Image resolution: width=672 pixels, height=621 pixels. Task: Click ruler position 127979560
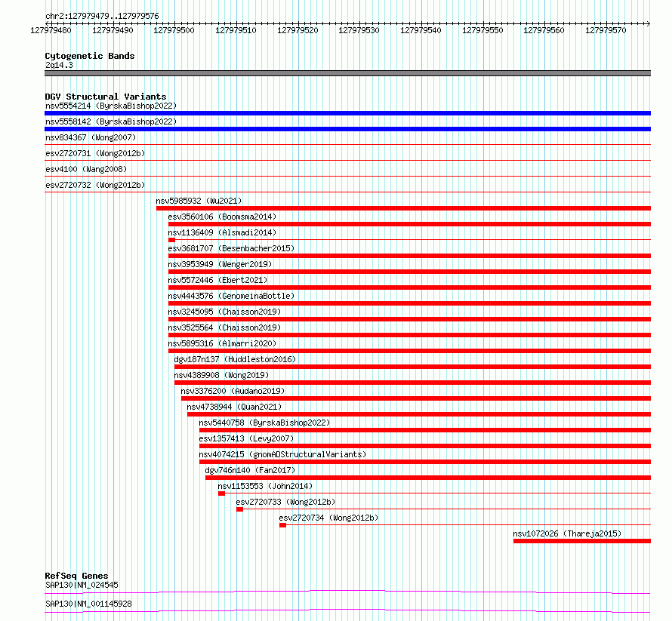click(x=544, y=30)
